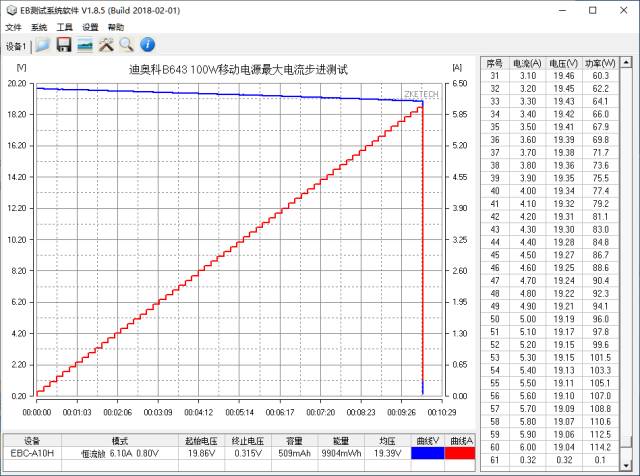
Task: Click the EB software title bar icon
Action: coord(11,10)
